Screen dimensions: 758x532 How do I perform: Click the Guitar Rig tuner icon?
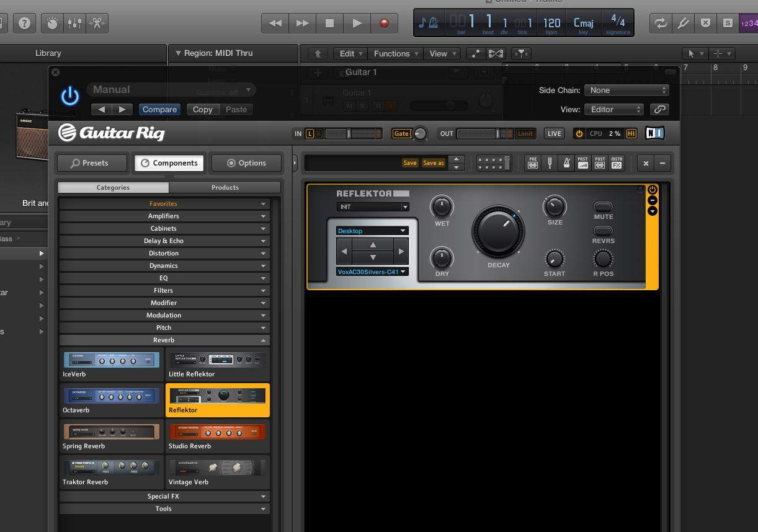[549, 163]
